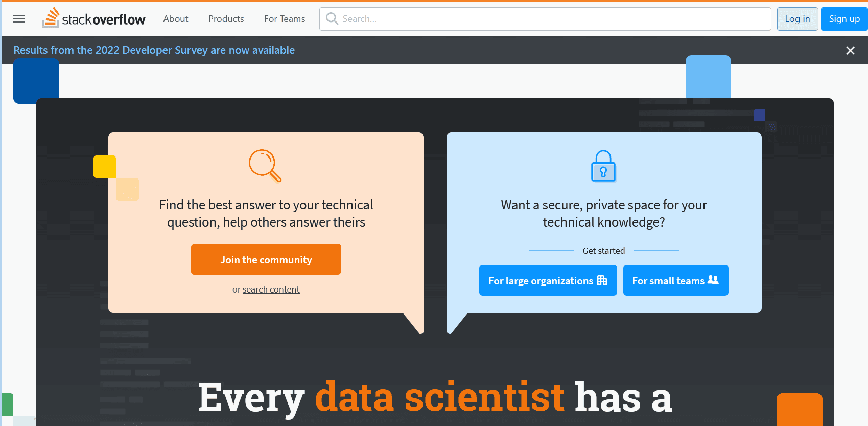The image size is (868, 426).
Task: Open the 2022 Developer Survey results link
Action: tap(154, 50)
